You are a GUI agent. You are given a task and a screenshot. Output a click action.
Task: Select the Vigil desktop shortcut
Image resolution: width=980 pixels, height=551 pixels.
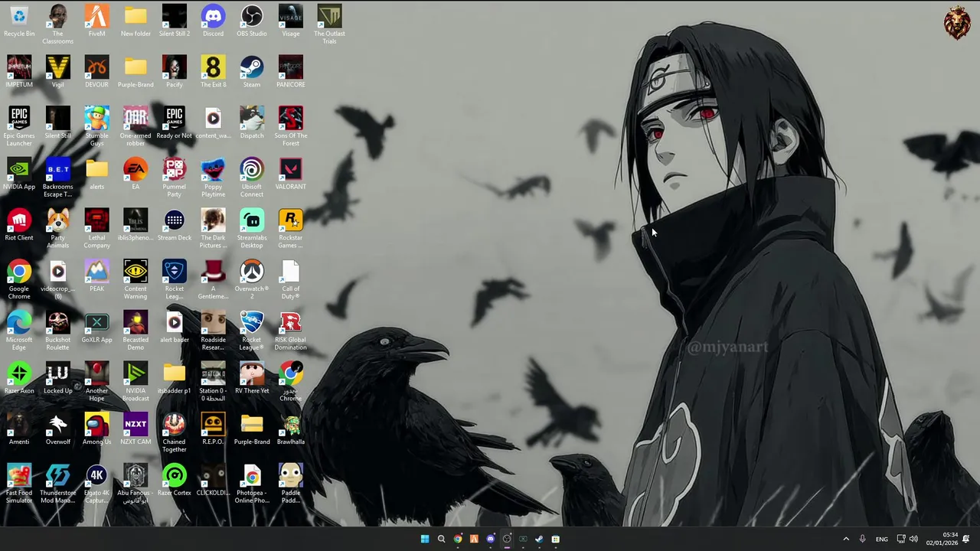58,72
